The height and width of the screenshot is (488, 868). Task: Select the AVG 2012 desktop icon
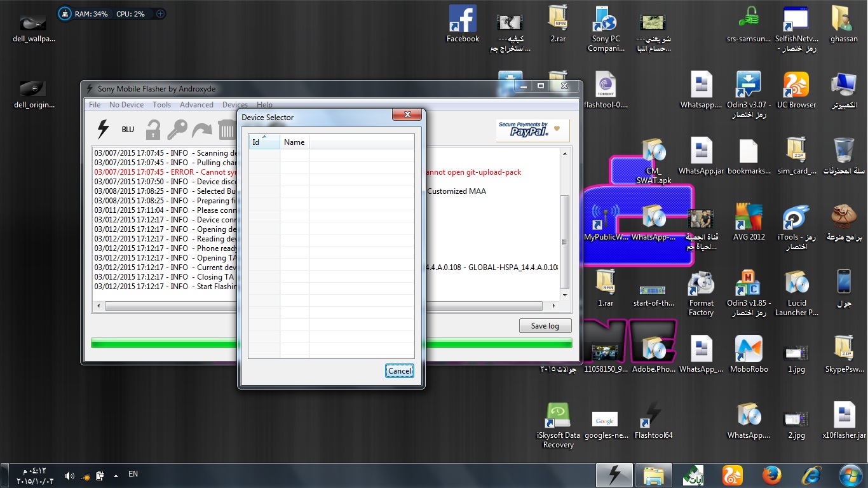749,223
